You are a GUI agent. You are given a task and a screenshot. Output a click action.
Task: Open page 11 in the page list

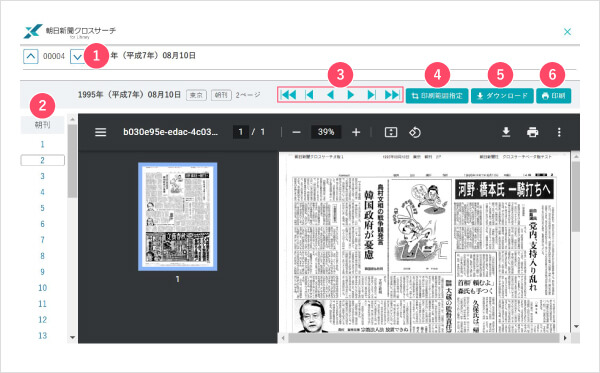click(x=42, y=304)
